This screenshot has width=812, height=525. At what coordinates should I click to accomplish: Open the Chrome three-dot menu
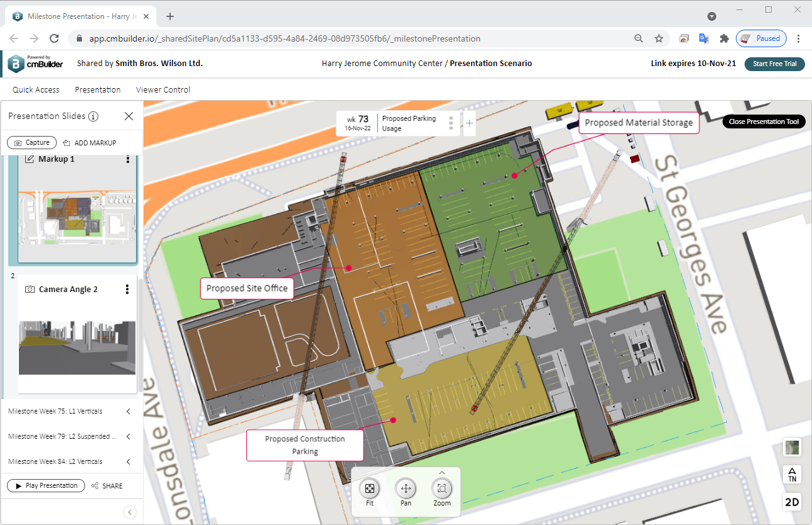coord(799,38)
